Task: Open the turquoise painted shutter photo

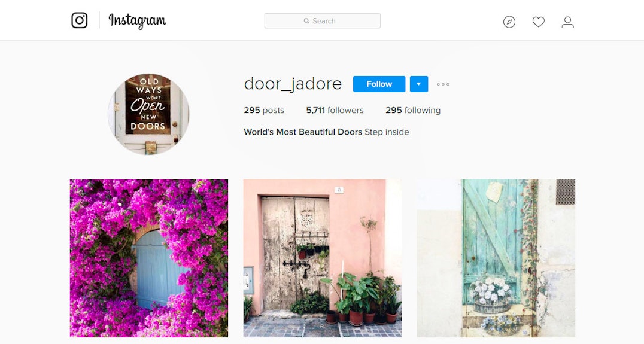Action: tap(496, 258)
